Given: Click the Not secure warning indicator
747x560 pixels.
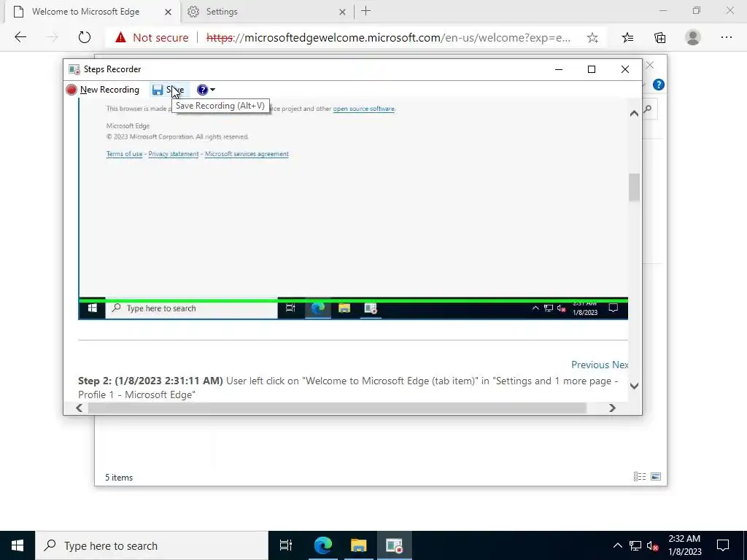Looking at the screenshot, I should [152, 38].
